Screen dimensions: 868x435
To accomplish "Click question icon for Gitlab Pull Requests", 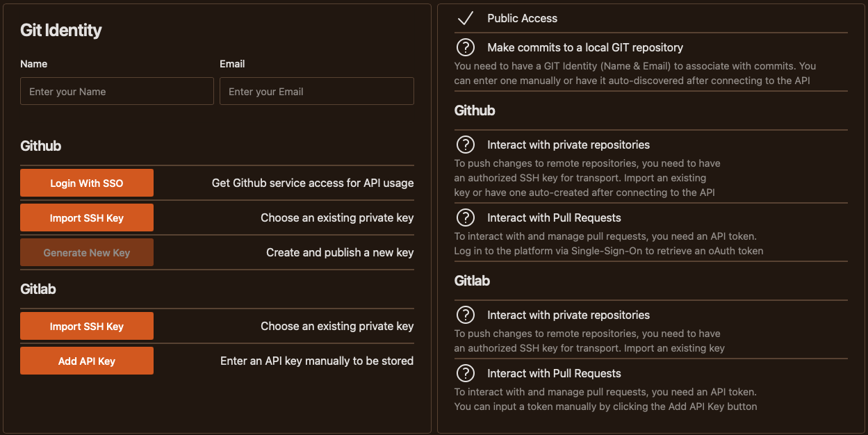I will tap(465, 373).
